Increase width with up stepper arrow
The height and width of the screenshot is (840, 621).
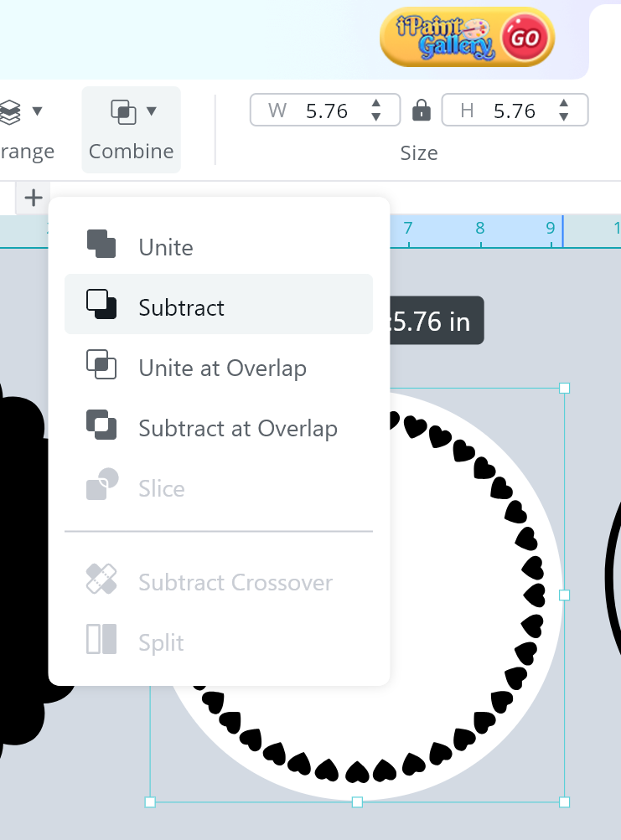tap(376, 104)
